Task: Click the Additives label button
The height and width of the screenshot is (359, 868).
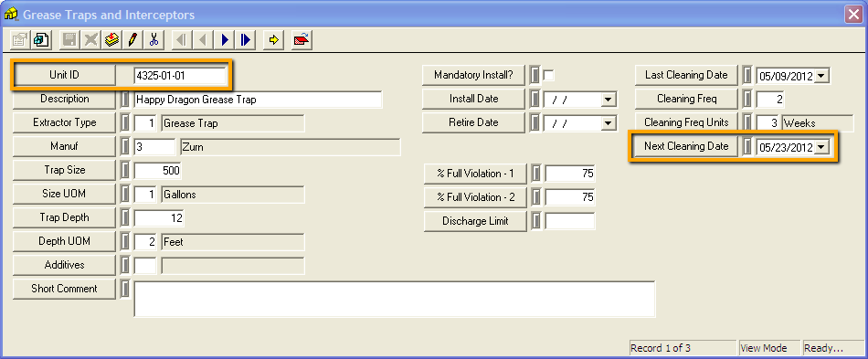Action: coord(64,265)
